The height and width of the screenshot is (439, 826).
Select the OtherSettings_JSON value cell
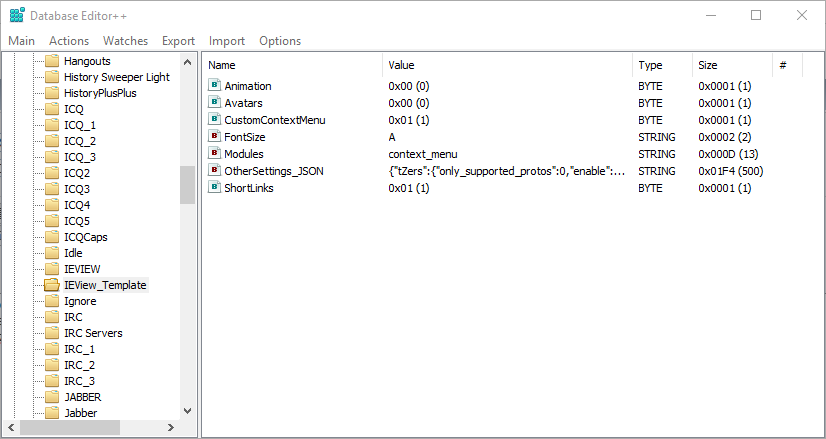tap(506, 171)
